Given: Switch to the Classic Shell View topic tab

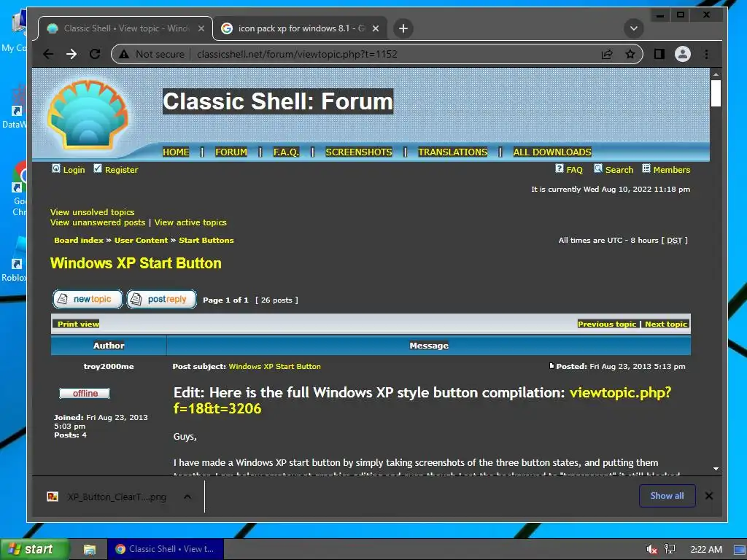Looking at the screenshot, I should (125, 28).
